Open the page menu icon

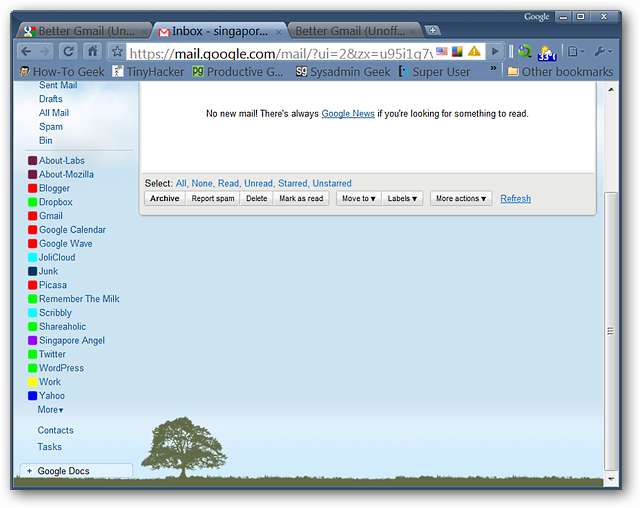point(574,51)
